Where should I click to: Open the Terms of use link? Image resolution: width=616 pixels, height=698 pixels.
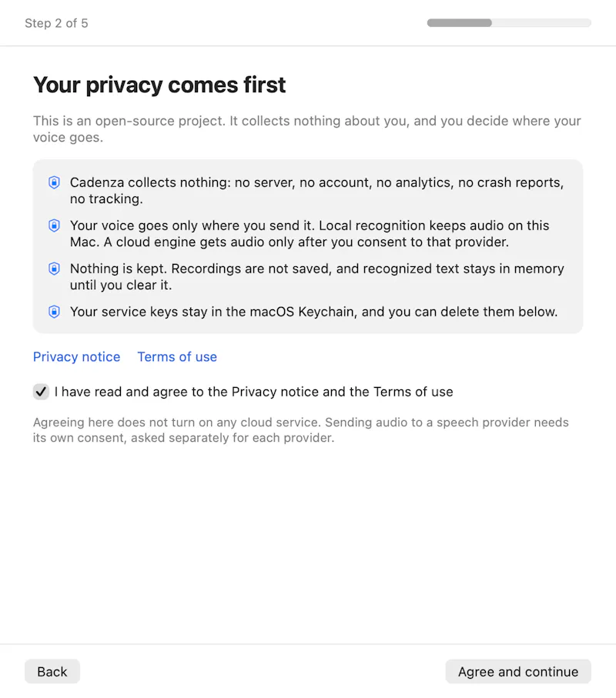tap(177, 357)
